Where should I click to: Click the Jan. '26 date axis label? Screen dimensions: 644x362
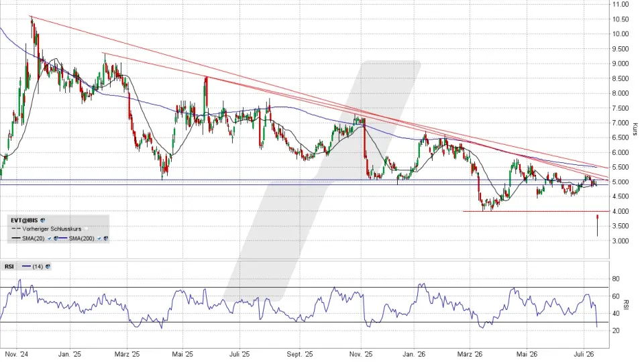[414, 354]
